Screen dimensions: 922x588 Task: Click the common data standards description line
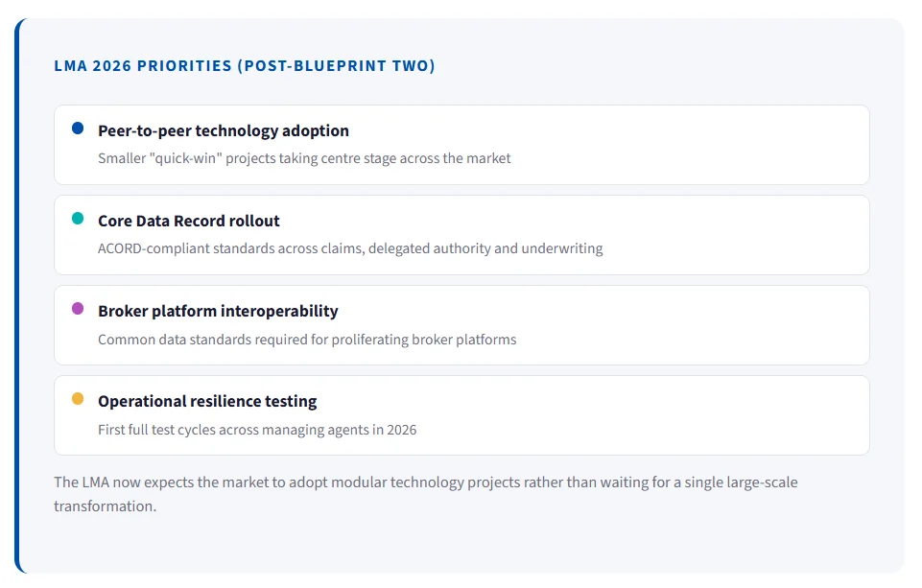point(308,340)
